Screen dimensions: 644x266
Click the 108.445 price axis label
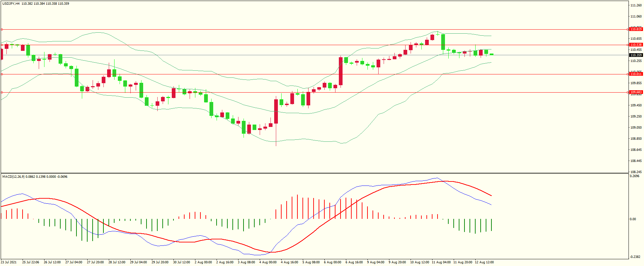click(636, 161)
